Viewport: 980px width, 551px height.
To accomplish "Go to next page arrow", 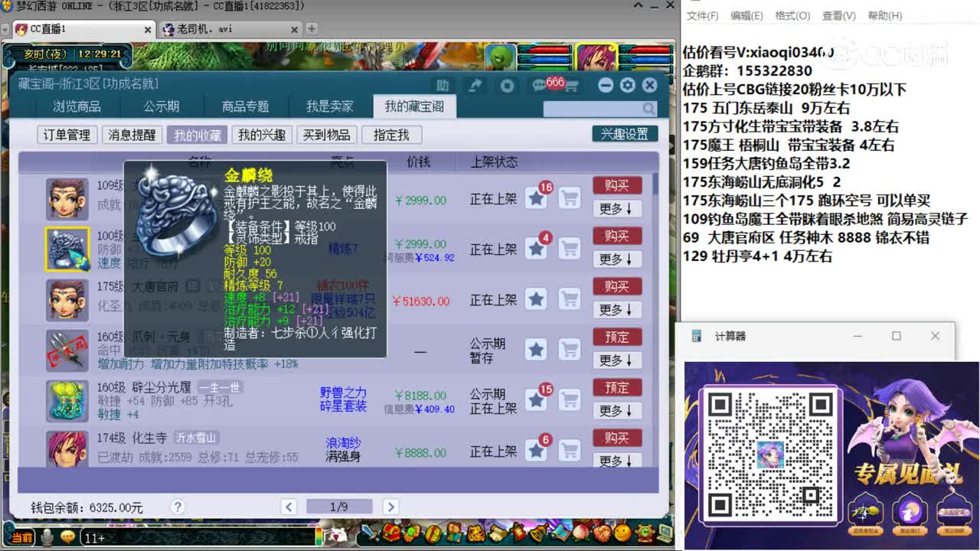I will 390,507.
